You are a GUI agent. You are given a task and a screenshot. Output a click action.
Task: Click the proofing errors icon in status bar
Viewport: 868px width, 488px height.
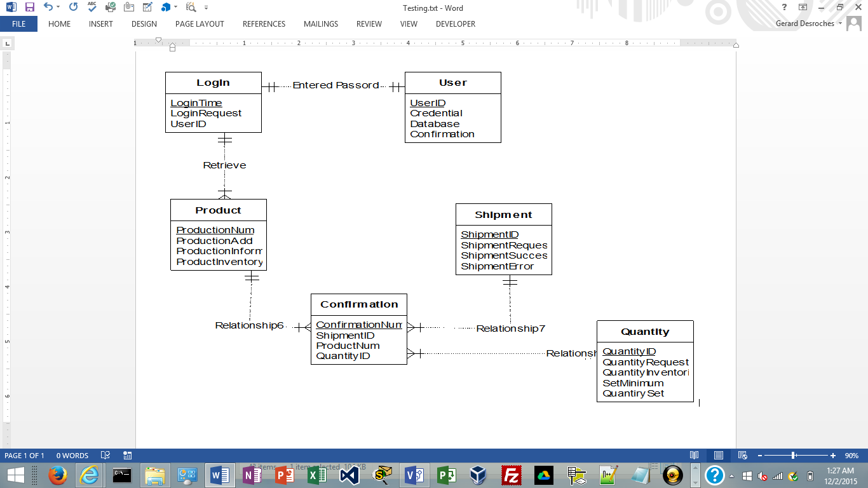point(105,456)
